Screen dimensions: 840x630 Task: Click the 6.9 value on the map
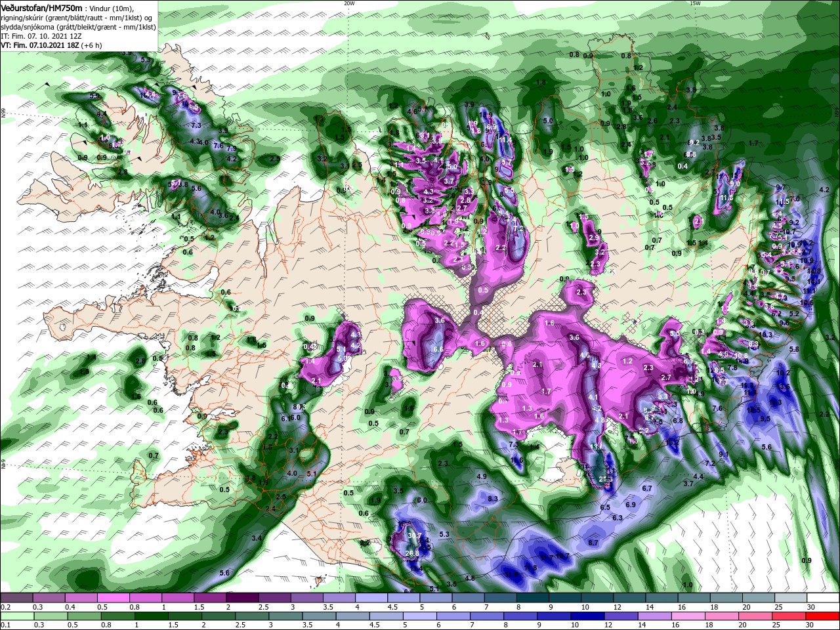(x=631, y=505)
